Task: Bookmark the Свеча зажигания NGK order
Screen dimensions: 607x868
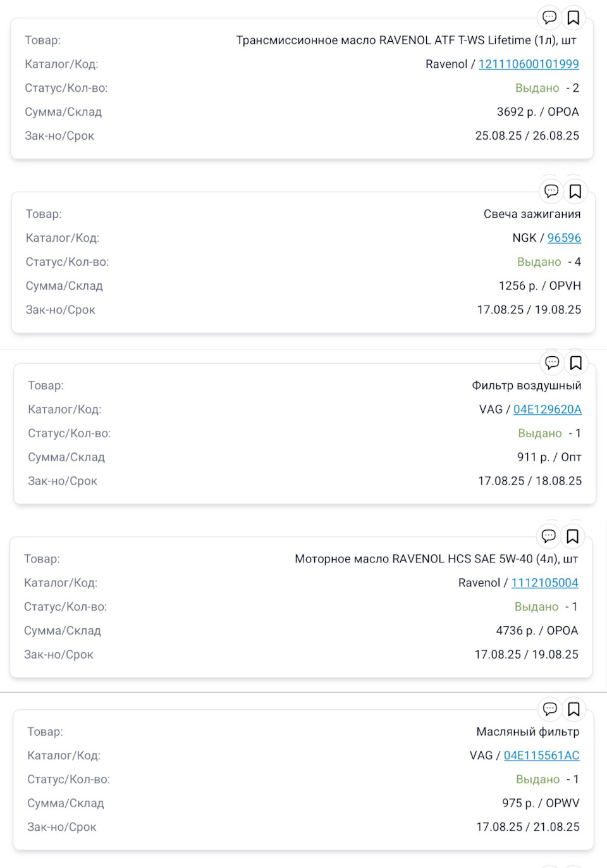Action: [x=575, y=190]
